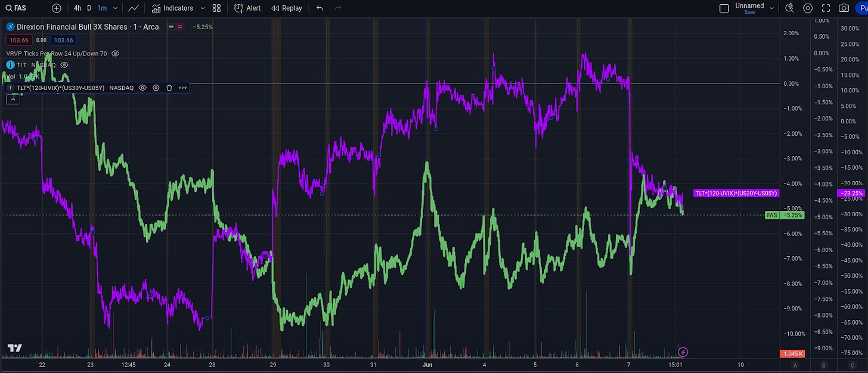The image size is (868, 373).
Task: Click the VRVP Ticks Per Row legend text
Action: [57, 54]
